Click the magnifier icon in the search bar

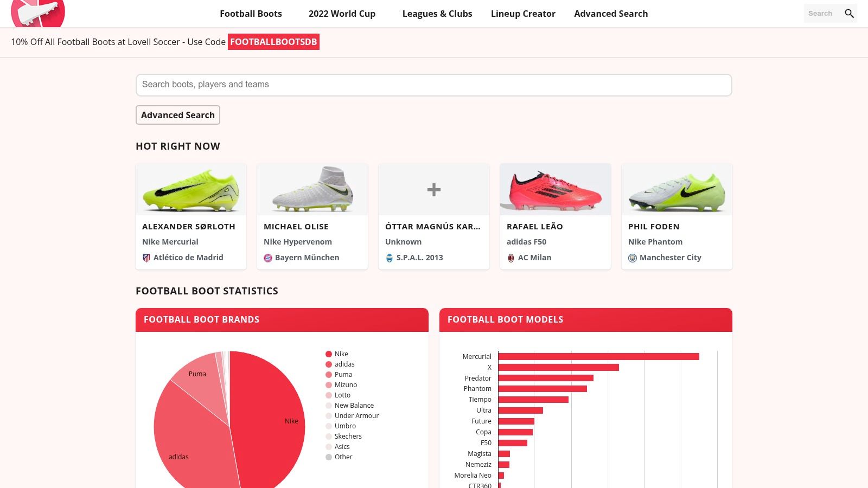click(x=850, y=14)
